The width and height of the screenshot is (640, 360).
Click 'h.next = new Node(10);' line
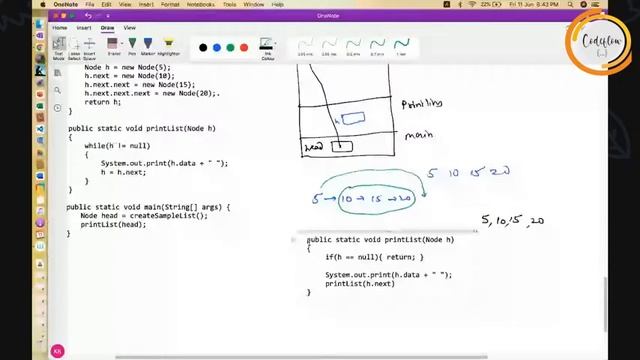tap(129, 76)
